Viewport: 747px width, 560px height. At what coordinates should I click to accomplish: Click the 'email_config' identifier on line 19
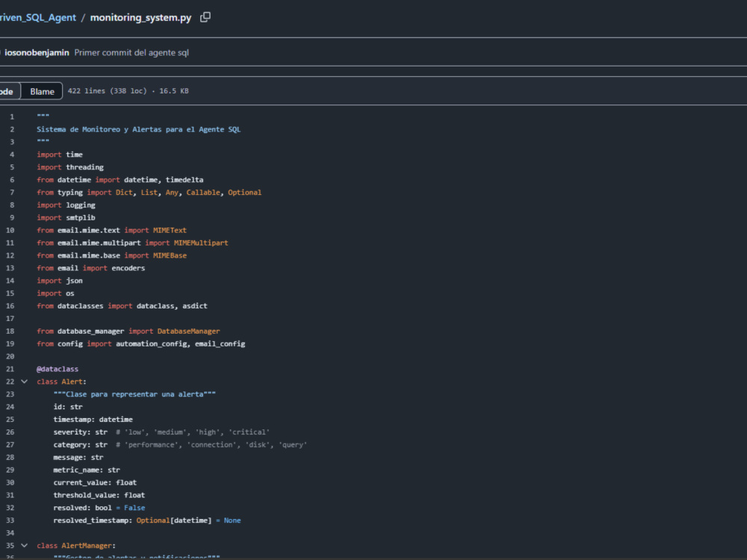tap(220, 343)
